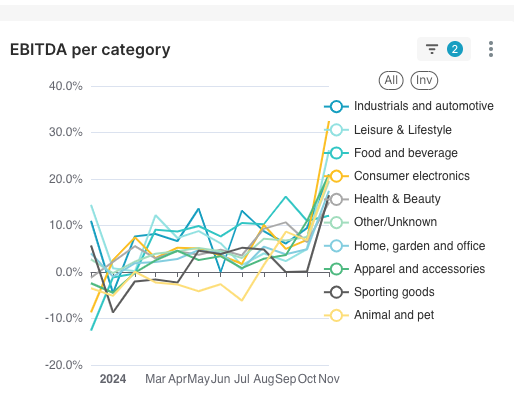Click the Nov label on x-axis
The width and height of the screenshot is (514, 404).
click(x=329, y=379)
